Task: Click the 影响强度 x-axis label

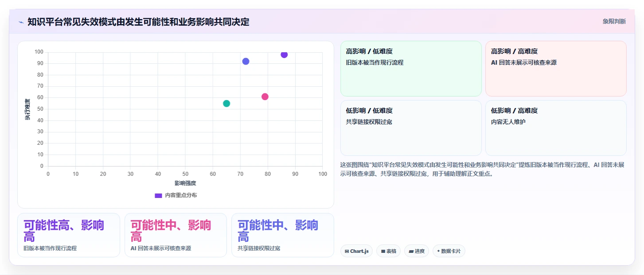Action: [185, 183]
